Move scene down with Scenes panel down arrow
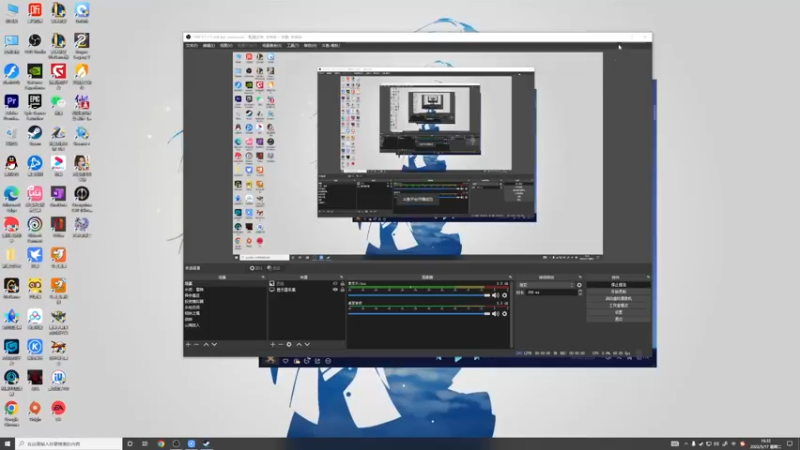The height and width of the screenshot is (450, 800). (214, 344)
